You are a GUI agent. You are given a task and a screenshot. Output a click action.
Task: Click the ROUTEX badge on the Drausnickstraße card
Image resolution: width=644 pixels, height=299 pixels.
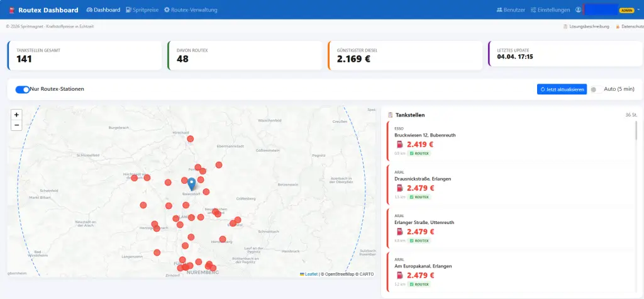(x=419, y=197)
